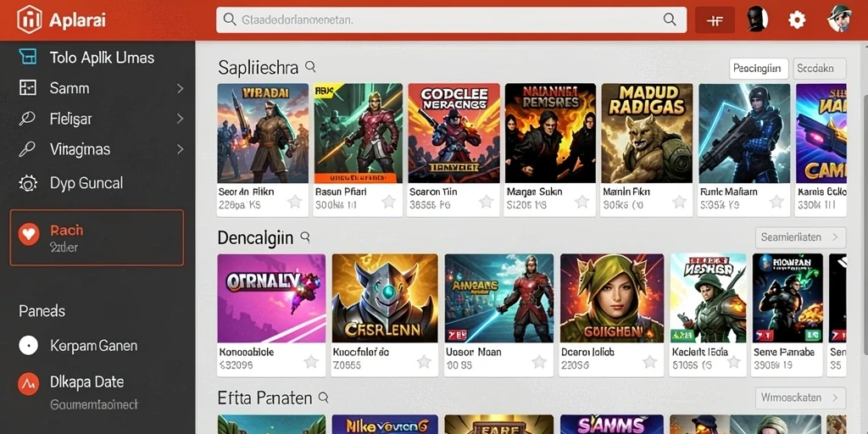Open the MADUD RADIGAS game thumbnail
The image size is (868, 434).
pyautogui.click(x=647, y=133)
